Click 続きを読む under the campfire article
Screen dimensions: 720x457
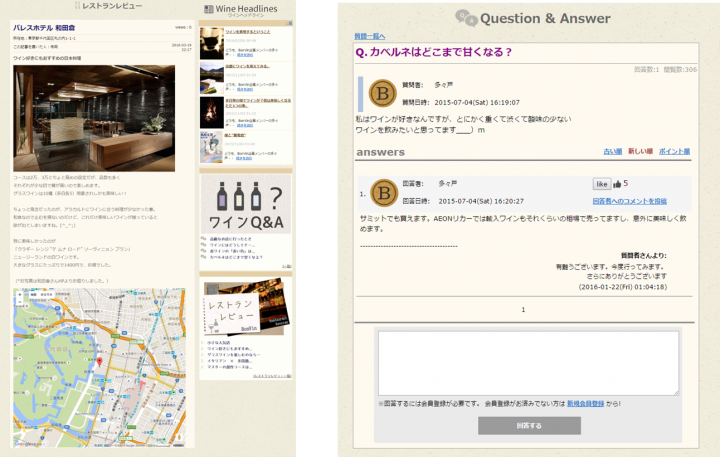point(244,125)
